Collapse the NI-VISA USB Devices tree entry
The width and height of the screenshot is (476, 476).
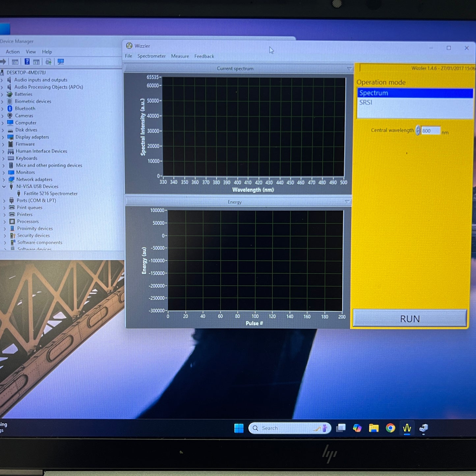tap(4, 186)
